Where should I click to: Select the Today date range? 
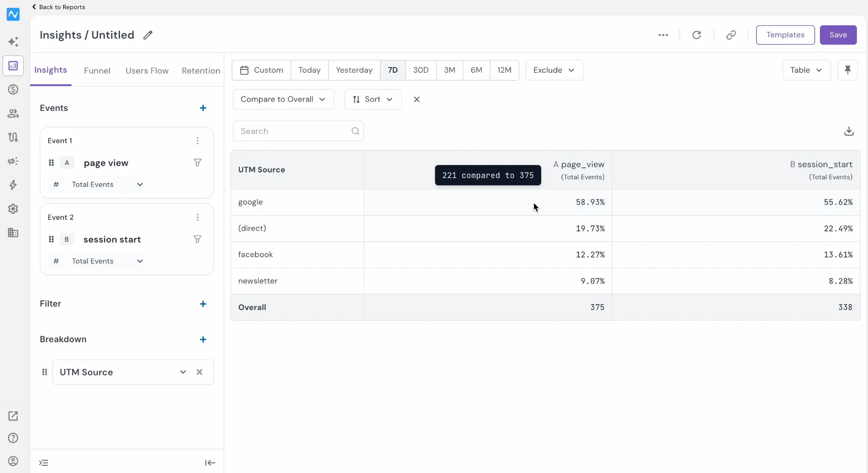point(309,70)
